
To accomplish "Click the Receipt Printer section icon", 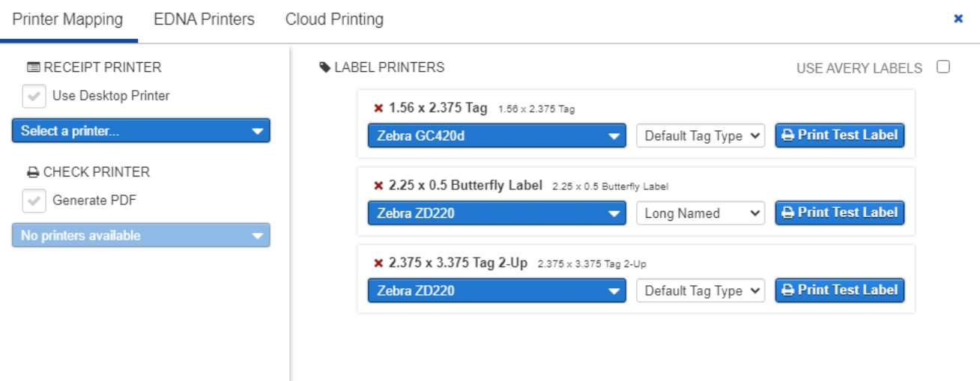I will 34,67.
